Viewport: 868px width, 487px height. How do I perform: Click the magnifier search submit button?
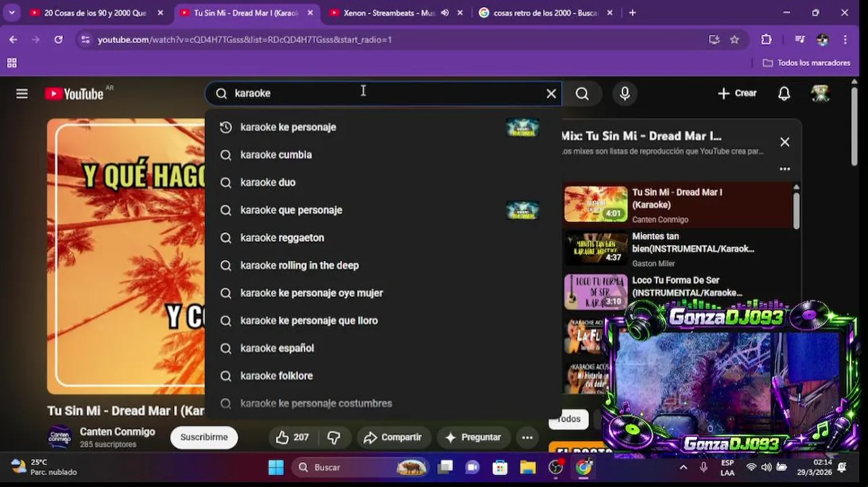coord(582,93)
